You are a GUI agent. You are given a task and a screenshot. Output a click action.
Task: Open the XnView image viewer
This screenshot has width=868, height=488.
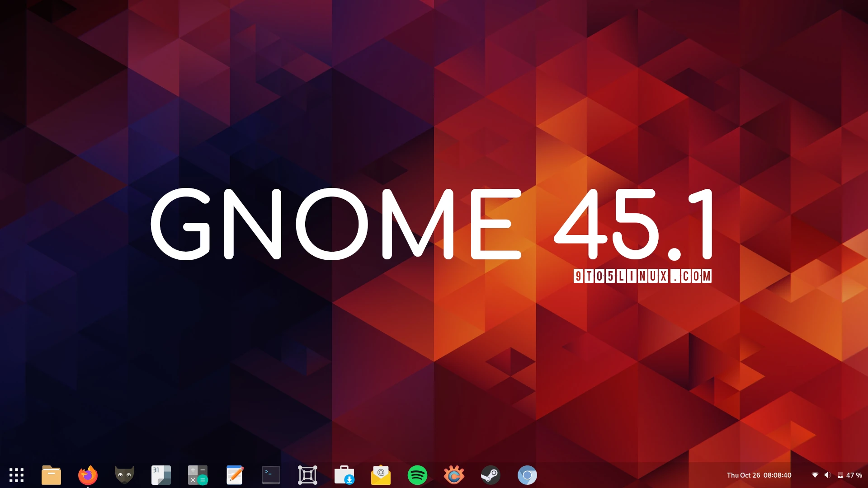[x=454, y=475]
